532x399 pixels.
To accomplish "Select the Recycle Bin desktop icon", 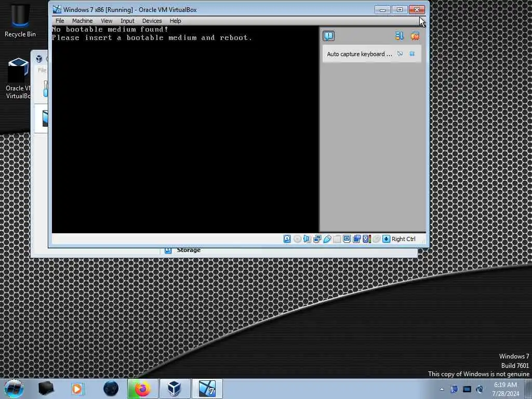I will [x=20, y=20].
